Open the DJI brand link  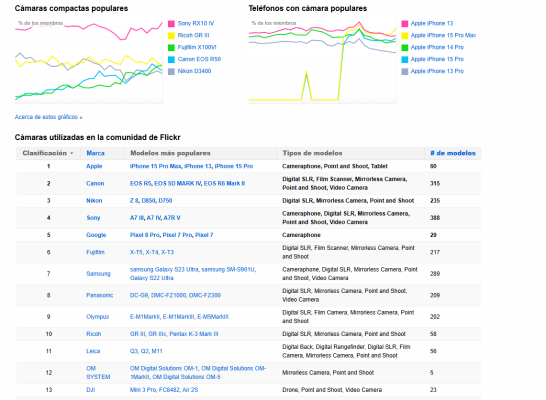click(x=91, y=390)
